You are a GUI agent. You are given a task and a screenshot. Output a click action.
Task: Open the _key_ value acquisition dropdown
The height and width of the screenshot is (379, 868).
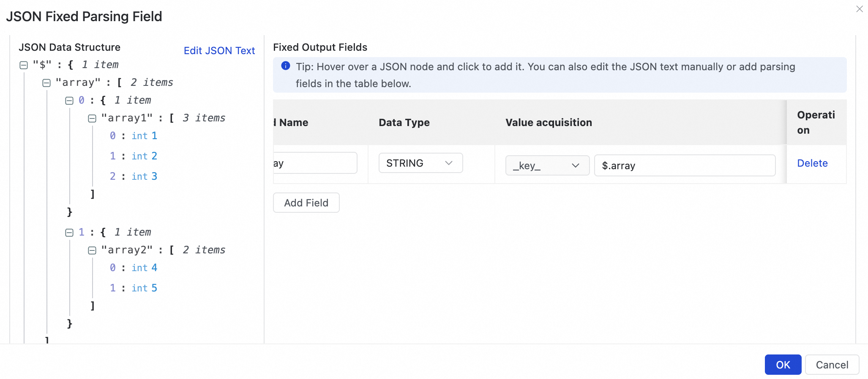[x=547, y=165]
